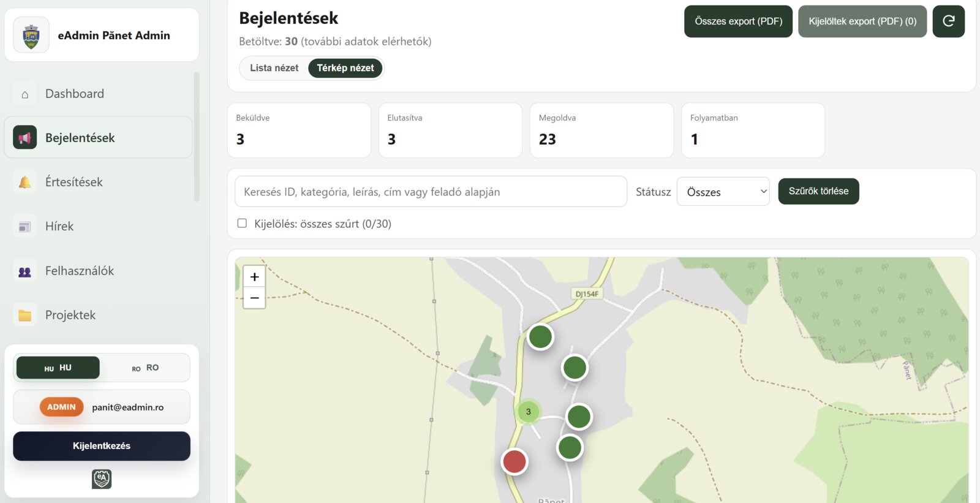The width and height of the screenshot is (980, 503).
Task: Click the Bejelentések page heading
Action: pyautogui.click(x=288, y=18)
